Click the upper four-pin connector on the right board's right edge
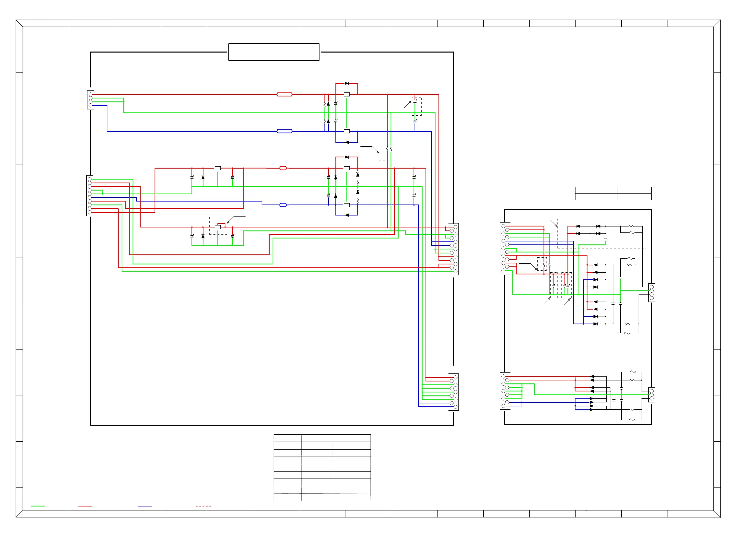754x560 pixels. tap(652, 293)
